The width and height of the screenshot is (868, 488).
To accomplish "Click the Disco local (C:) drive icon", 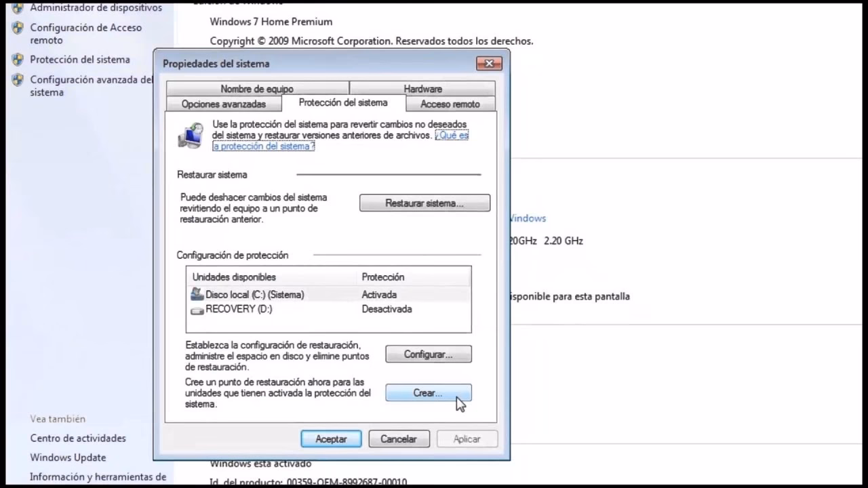I will point(196,294).
